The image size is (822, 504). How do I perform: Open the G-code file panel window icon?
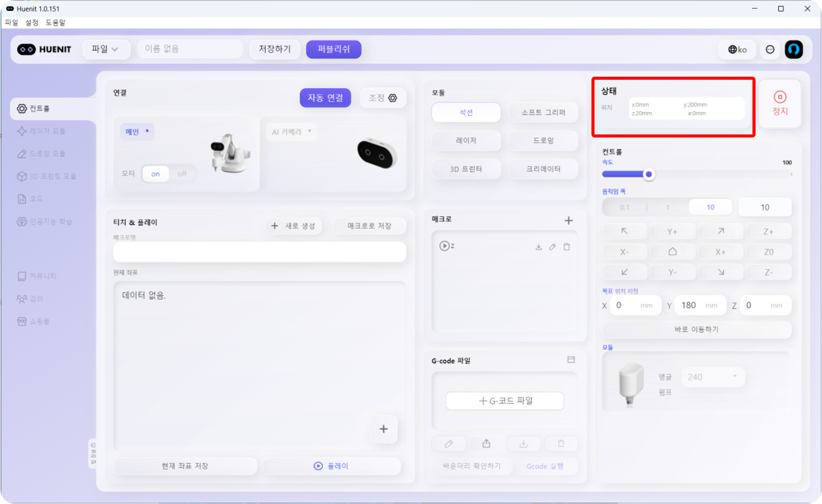pyautogui.click(x=571, y=360)
